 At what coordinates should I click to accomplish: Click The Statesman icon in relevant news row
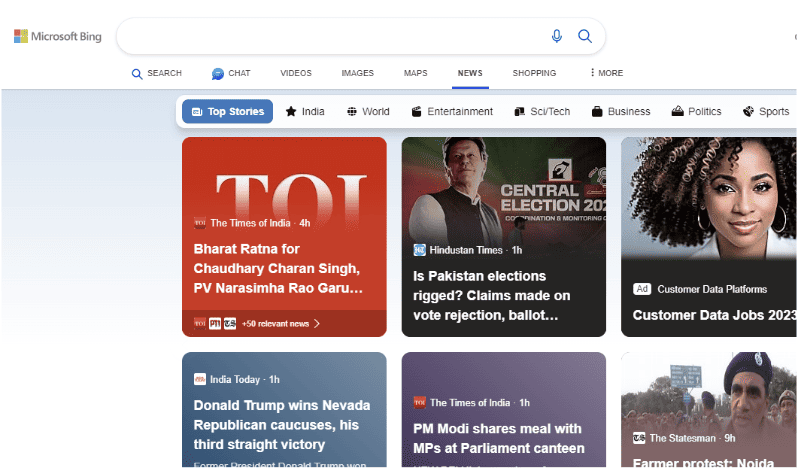tap(230, 324)
